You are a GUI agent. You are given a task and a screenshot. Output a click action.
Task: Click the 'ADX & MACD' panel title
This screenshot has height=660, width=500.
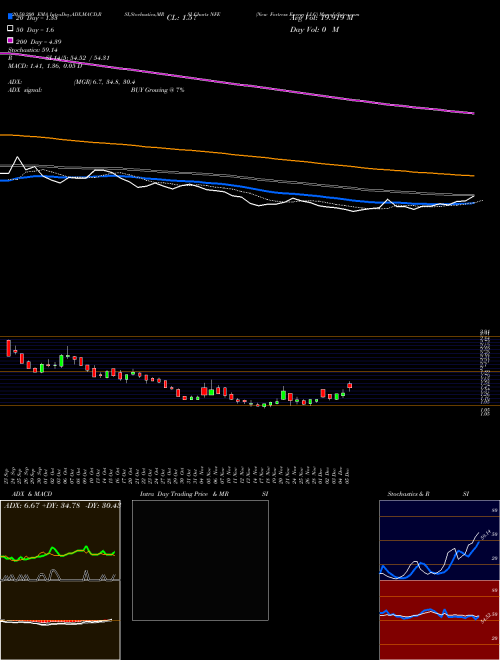coord(32,494)
